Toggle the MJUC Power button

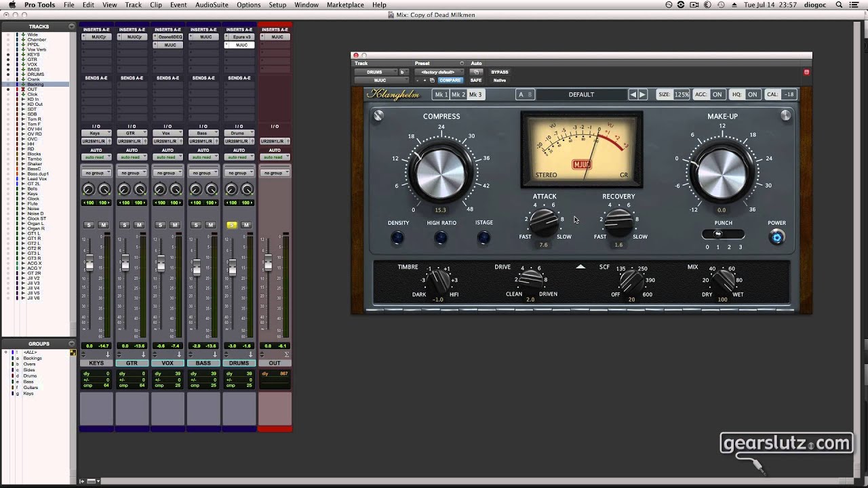[x=777, y=237]
